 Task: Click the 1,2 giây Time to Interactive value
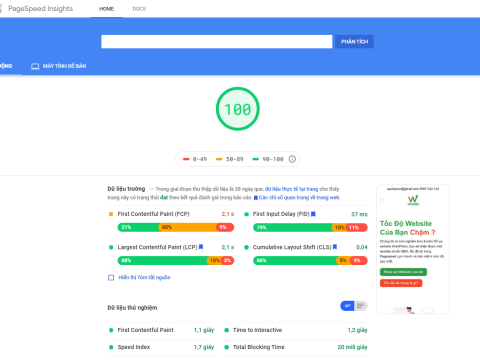click(x=357, y=330)
